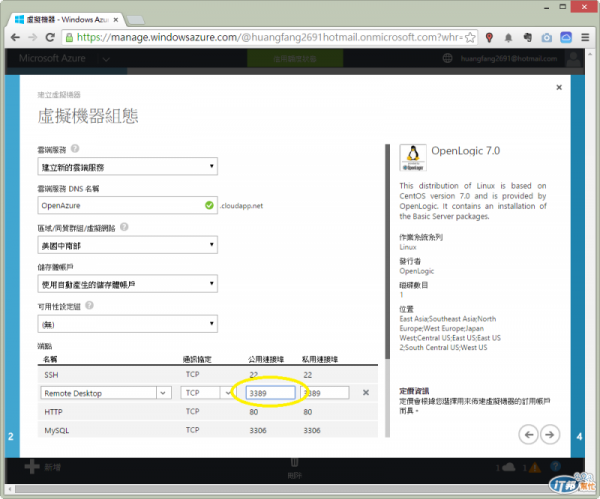
Task: Click the delete trash icon in bottom bar
Action: [x=295, y=462]
